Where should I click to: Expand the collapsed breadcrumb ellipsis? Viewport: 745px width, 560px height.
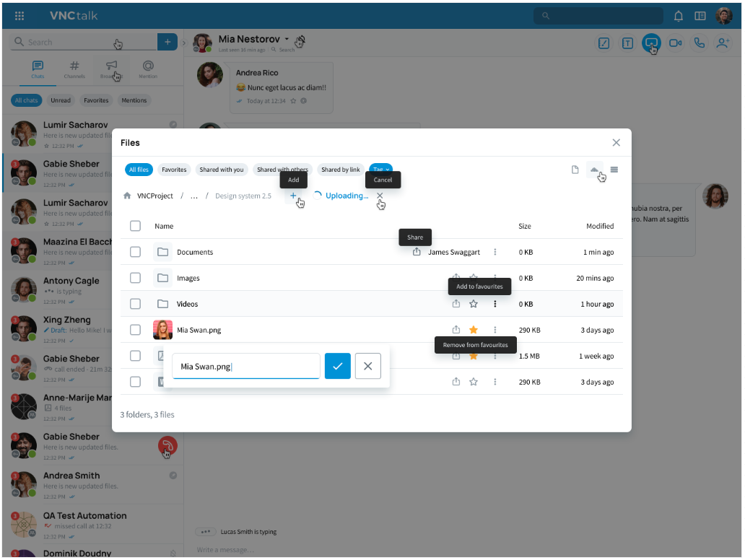(x=194, y=196)
